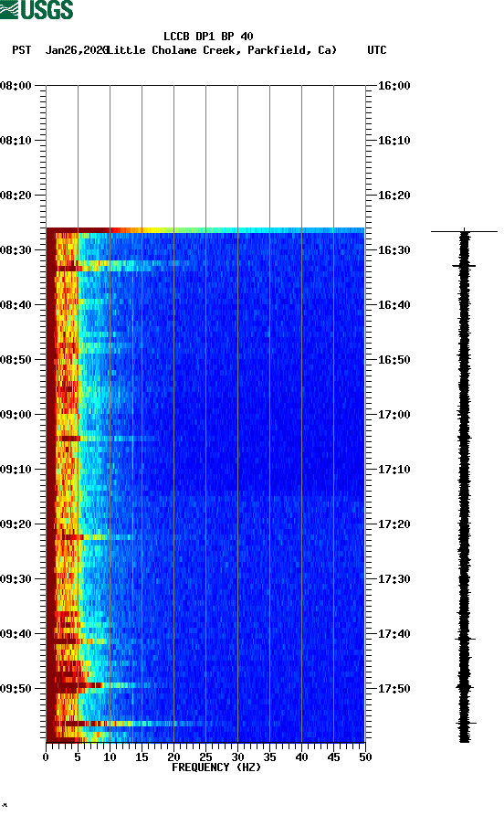
Task: Click the 16:20 UTC time label
Action: tap(394, 196)
